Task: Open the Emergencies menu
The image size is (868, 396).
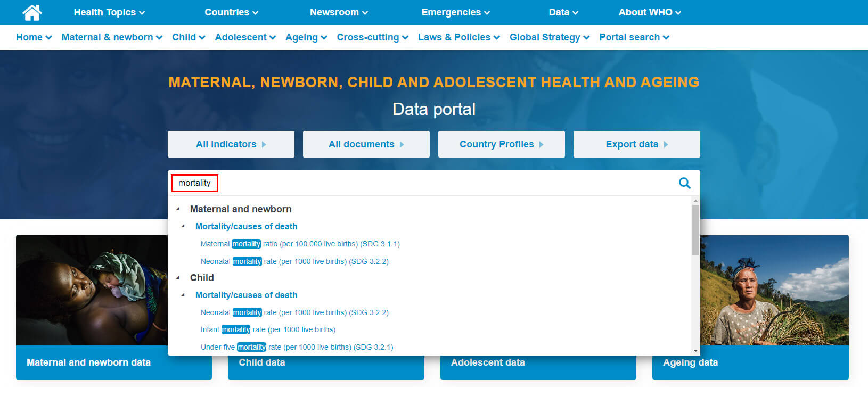Action: [x=455, y=12]
